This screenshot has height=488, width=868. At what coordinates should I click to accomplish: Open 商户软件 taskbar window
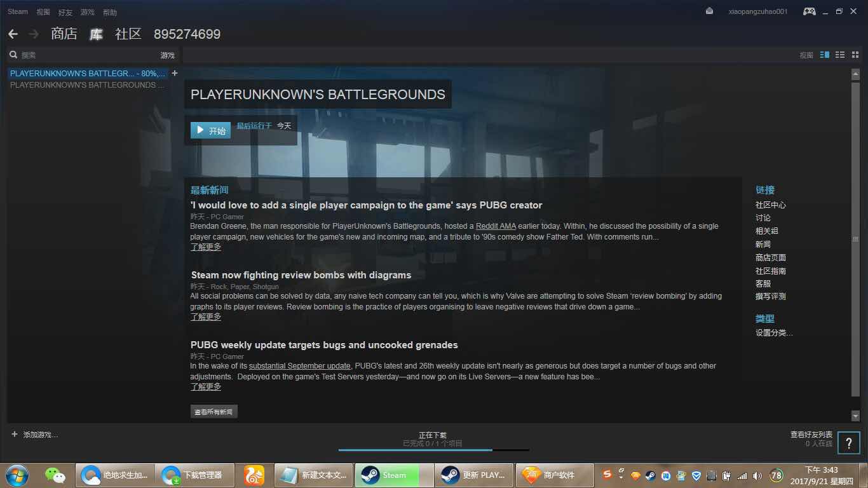(x=555, y=475)
